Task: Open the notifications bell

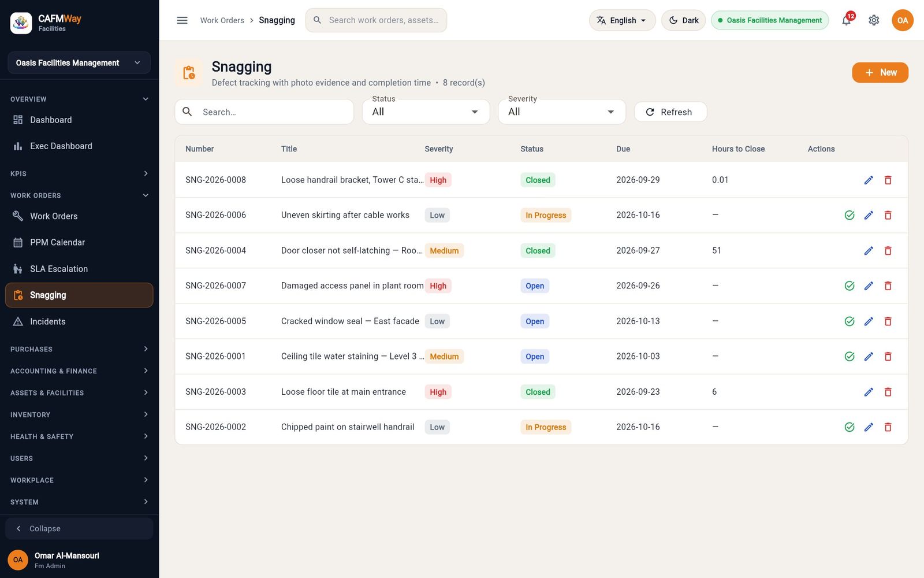Action: click(x=846, y=20)
